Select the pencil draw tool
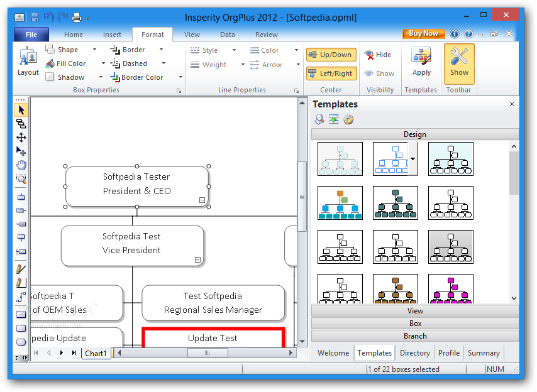Screen dimensions: 537x392 pos(21,269)
